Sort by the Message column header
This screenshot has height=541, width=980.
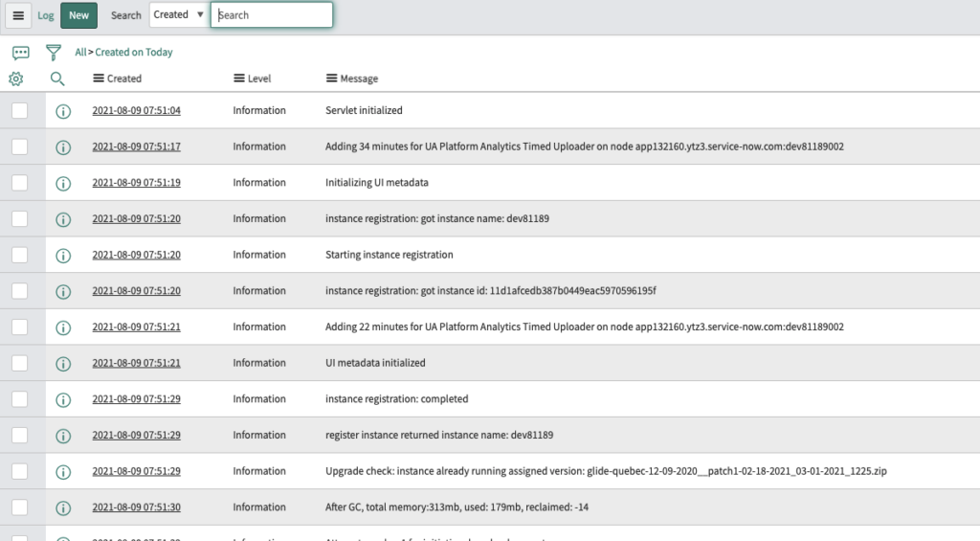click(359, 79)
